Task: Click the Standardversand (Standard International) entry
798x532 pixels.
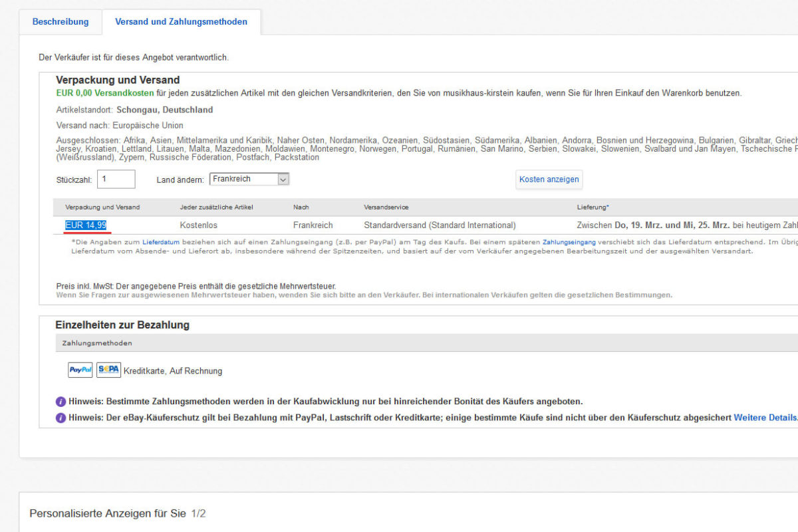Action: 440,225
